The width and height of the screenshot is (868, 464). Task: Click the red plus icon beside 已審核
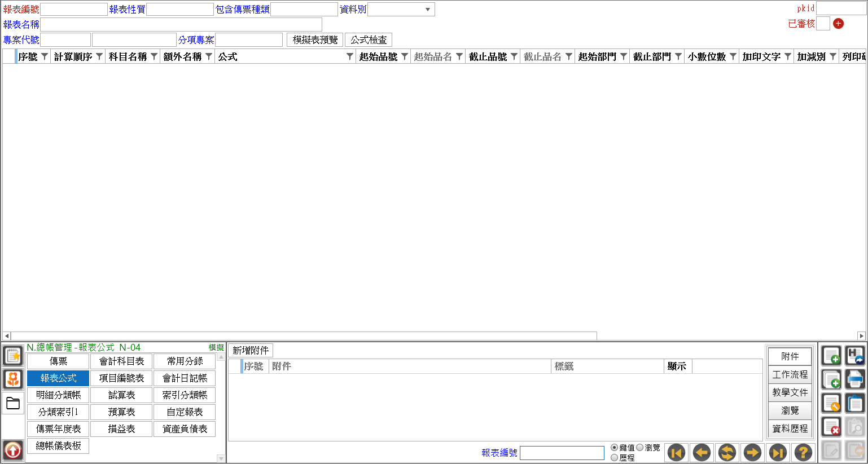point(838,24)
